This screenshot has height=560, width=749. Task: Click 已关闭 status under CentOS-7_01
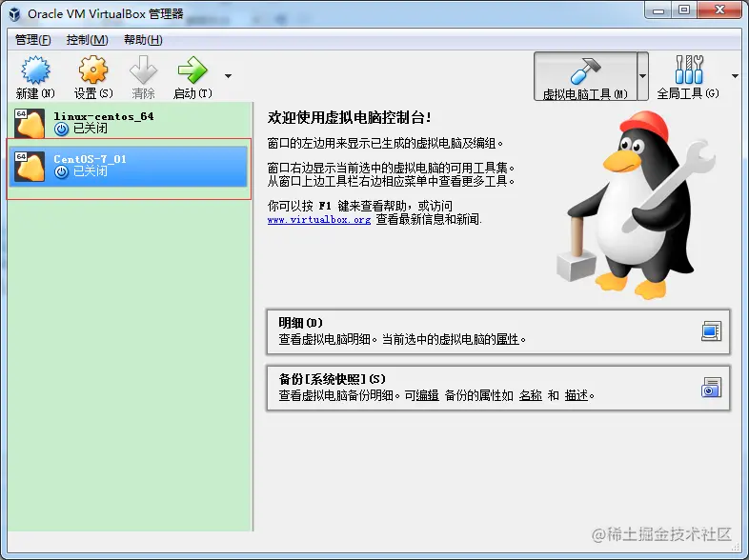[x=91, y=171]
